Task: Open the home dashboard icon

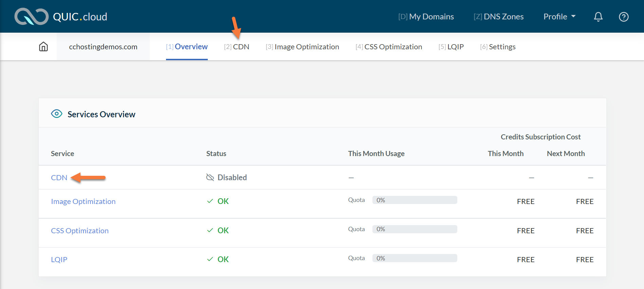Action: (43, 47)
